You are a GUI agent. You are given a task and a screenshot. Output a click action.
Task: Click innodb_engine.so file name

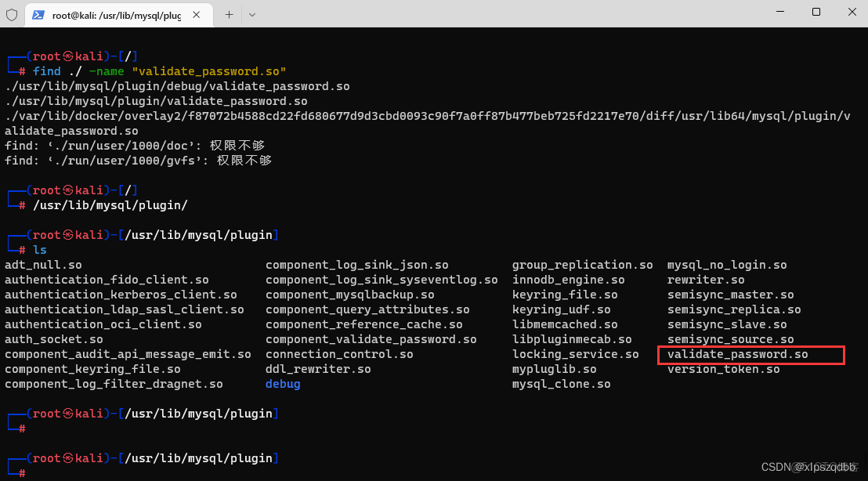569,280
